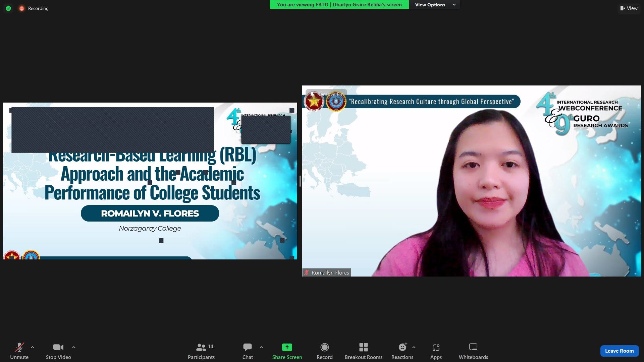Screen dimensions: 644x362
Task: Click the ROMAILYN V. FLORES slide title
Action: coord(150,213)
